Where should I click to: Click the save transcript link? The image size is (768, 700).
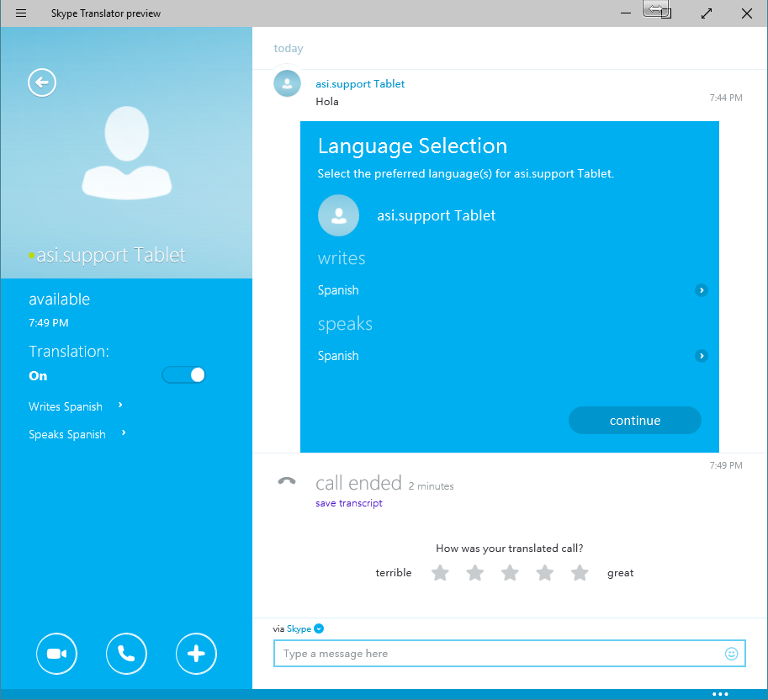(x=348, y=503)
